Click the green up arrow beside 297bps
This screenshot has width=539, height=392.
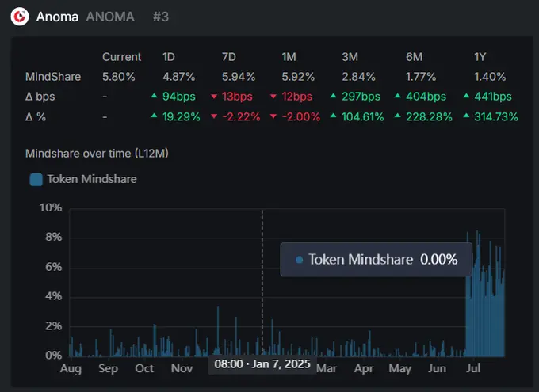tap(333, 96)
